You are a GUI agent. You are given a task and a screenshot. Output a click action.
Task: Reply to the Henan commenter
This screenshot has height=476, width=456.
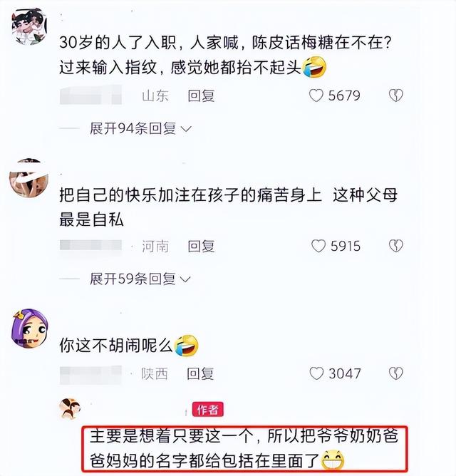coord(201,247)
